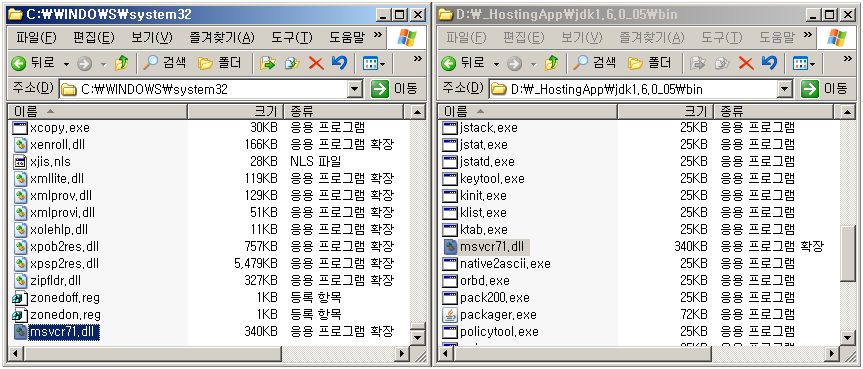This screenshot has width=863, height=369.
Task: Open 파일(F) menu in jdk bin window
Action: (x=466, y=38)
